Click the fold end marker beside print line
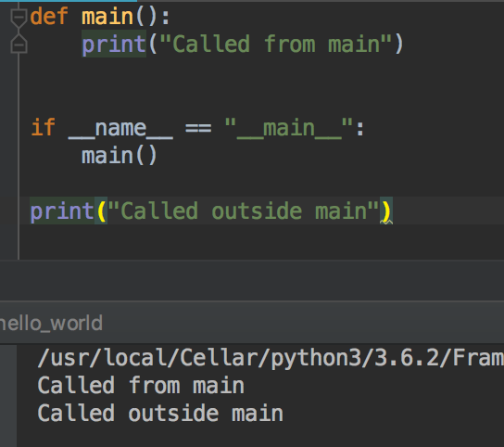The height and width of the screenshot is (447, 504). pos(19,45)
